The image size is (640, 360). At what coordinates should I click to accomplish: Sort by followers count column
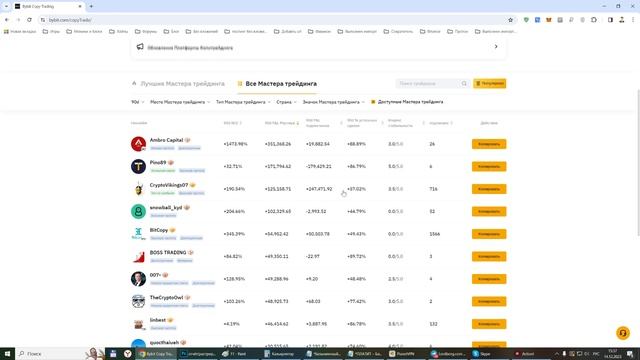coord(441,123)
